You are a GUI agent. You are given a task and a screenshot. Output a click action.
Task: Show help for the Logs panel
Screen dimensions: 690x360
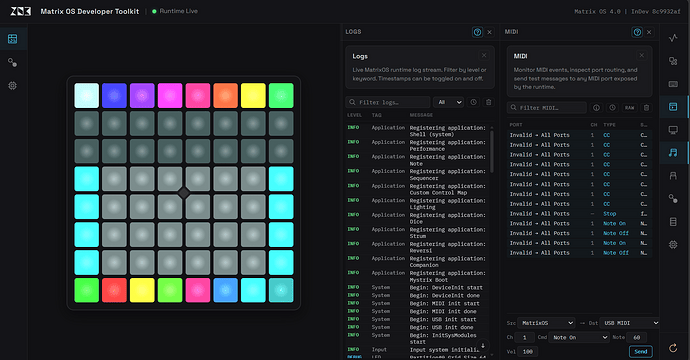pos(477,32)
